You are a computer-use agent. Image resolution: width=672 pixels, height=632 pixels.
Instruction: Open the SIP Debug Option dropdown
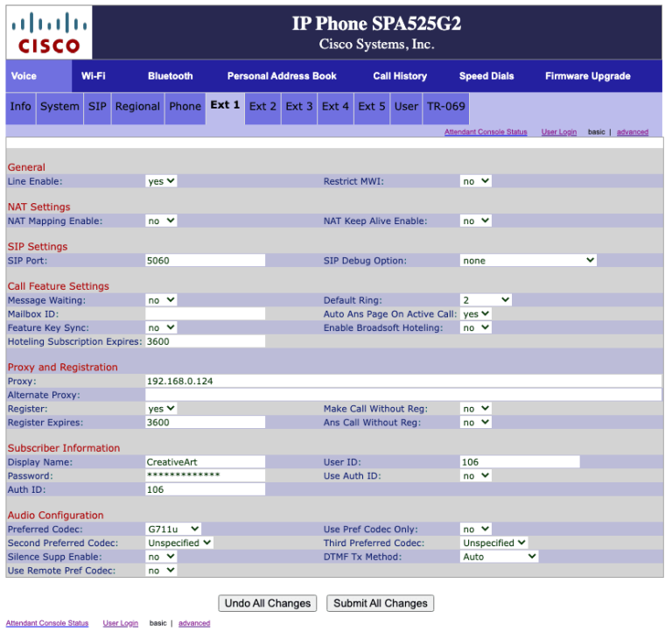click(x=528, y=261)
